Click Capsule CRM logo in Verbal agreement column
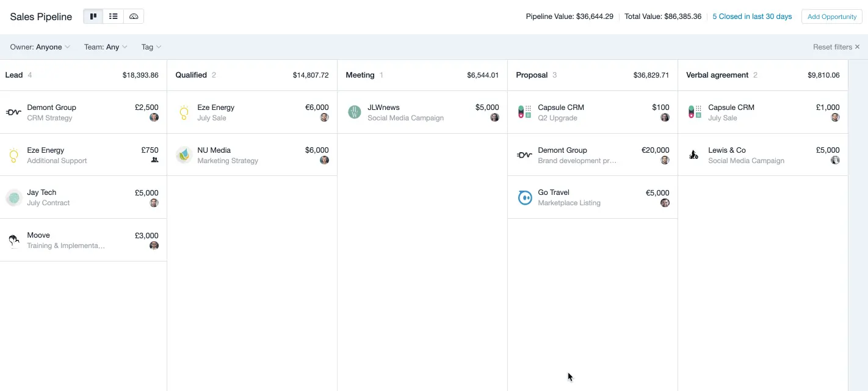This screenshot has height=391, width=868. [x=695, y=112]
